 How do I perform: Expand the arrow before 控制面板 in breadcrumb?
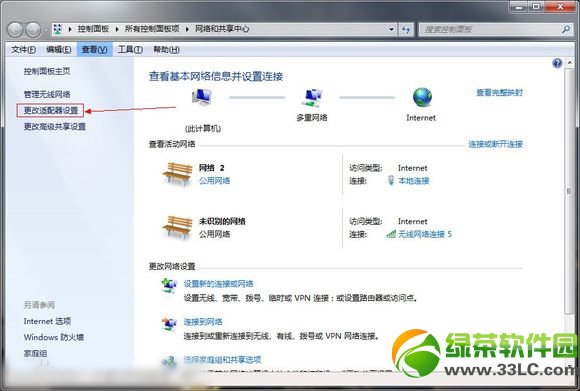pyautogui.click(x=70, y=29)
